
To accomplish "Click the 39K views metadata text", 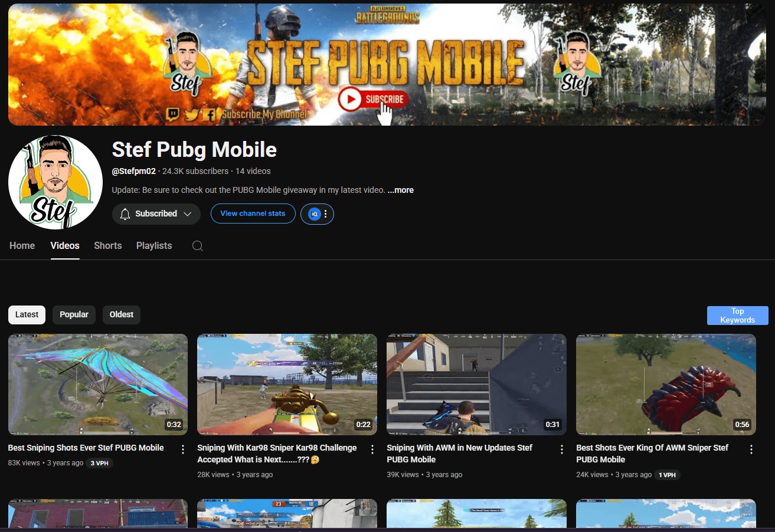I will tap(403, 475).
